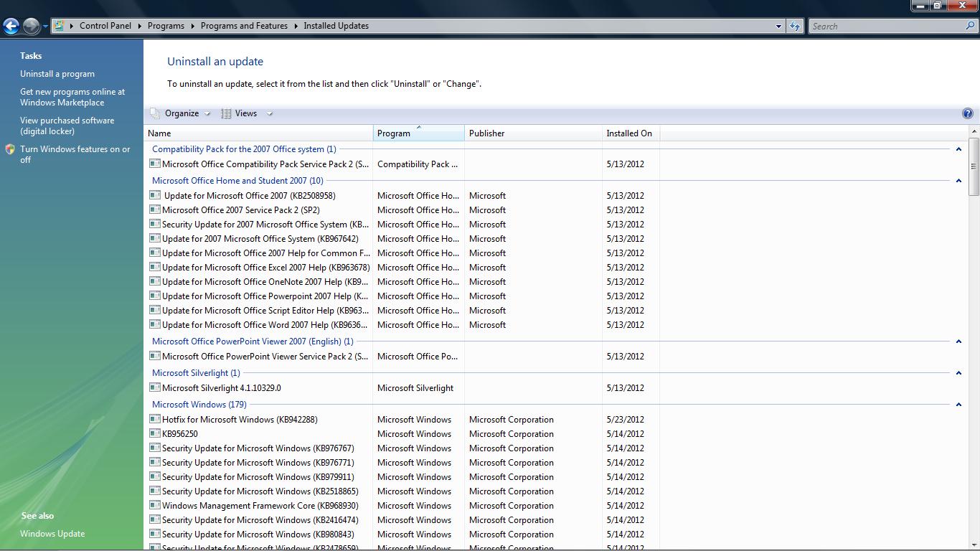
Task: Click the icon of Hotfix for Microsoft Windows (KB942288)
Action: tap(154, 419)
